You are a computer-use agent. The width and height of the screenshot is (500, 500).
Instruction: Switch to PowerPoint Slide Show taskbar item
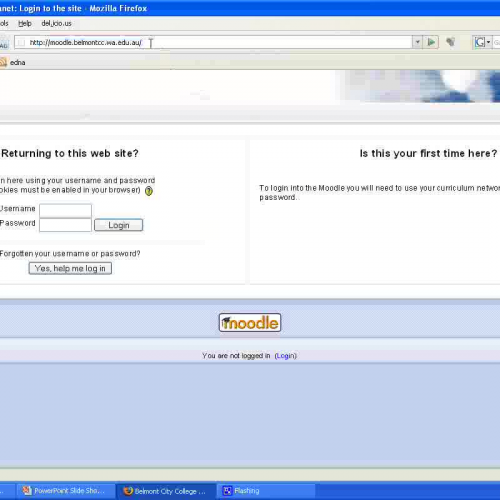66,491
